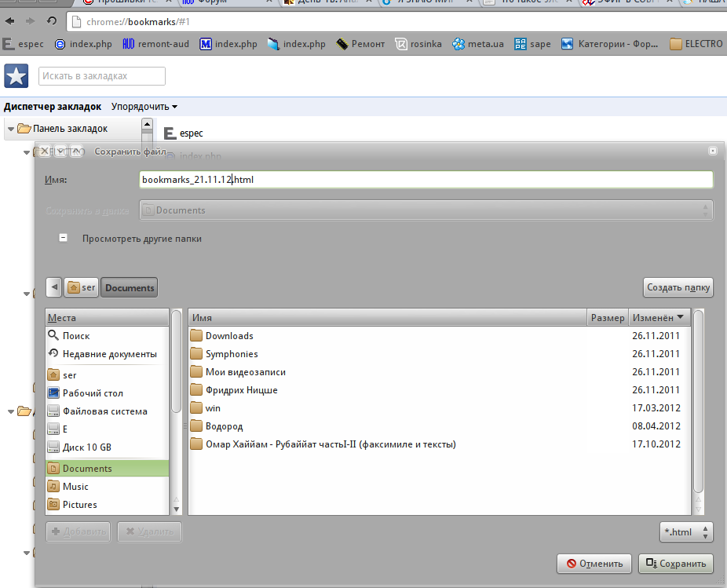The image size is (727, 588).
Task: Open the *.html file type dropdown
Action: (685, 532)
